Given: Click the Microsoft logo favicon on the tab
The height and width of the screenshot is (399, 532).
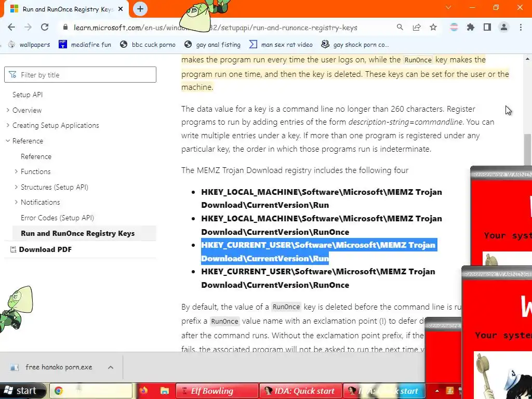Looking at the screenshot, I should [x=14, y=9].
